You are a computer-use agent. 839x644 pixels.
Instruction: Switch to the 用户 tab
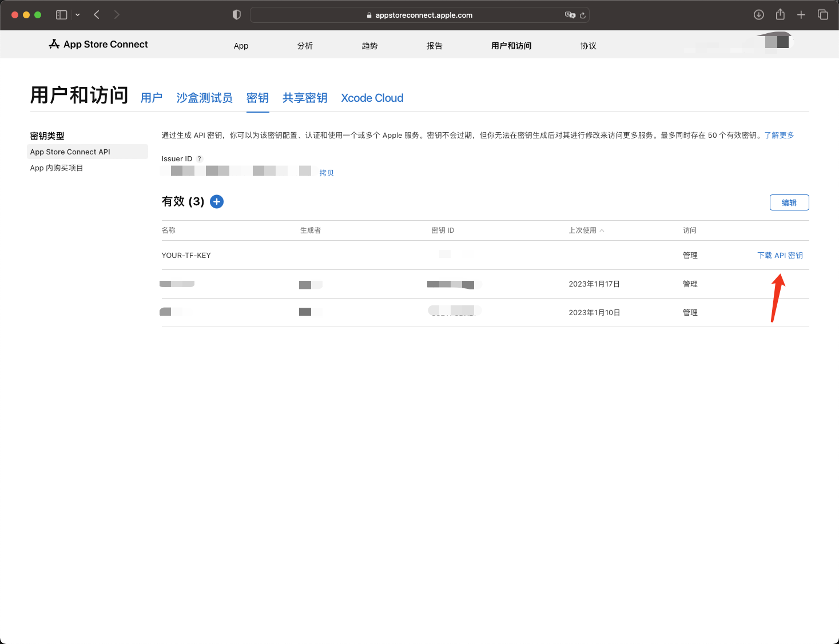click(152, 98)
